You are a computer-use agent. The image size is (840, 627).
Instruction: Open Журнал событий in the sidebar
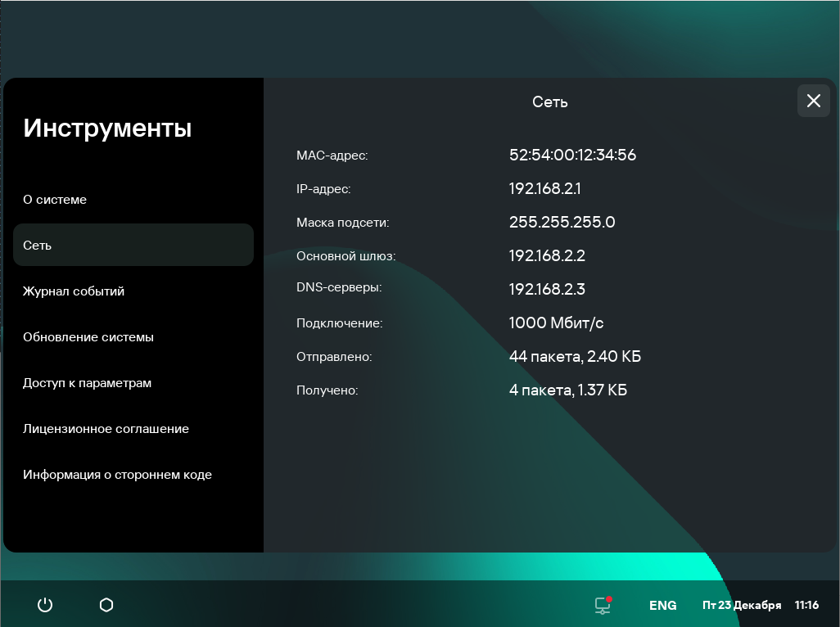pyautogui.click(x=74, y=291)
